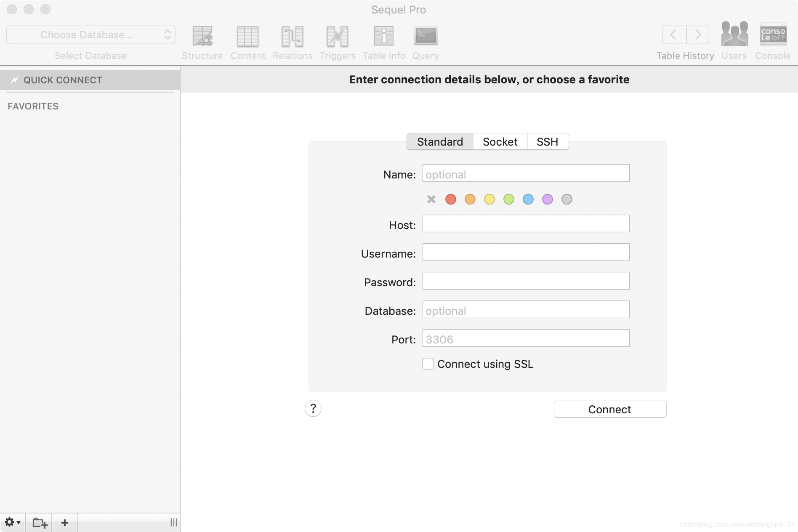Focus the Password input field
Image resolution: width=798 pixels, height=532 pixels.
tap(526, 281)
